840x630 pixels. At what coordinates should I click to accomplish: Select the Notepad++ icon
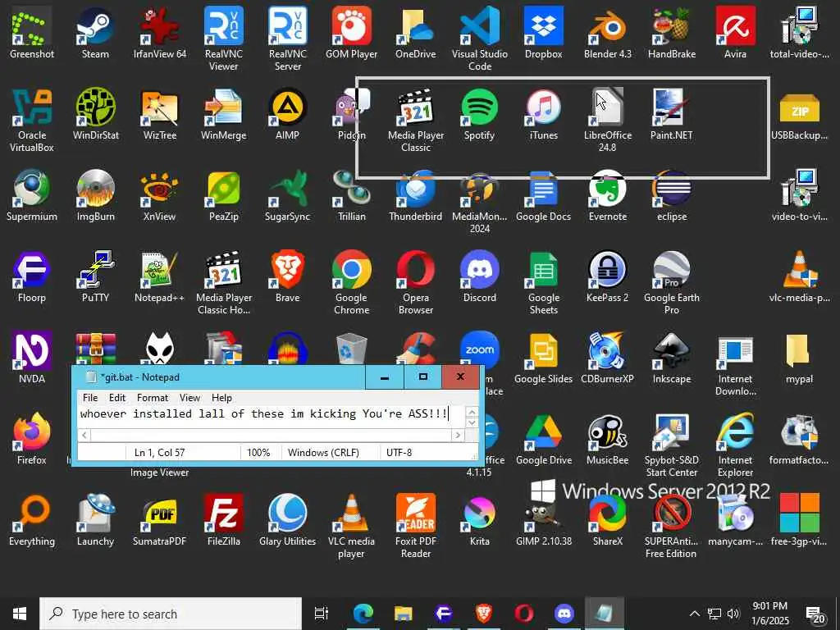(160, 277)
